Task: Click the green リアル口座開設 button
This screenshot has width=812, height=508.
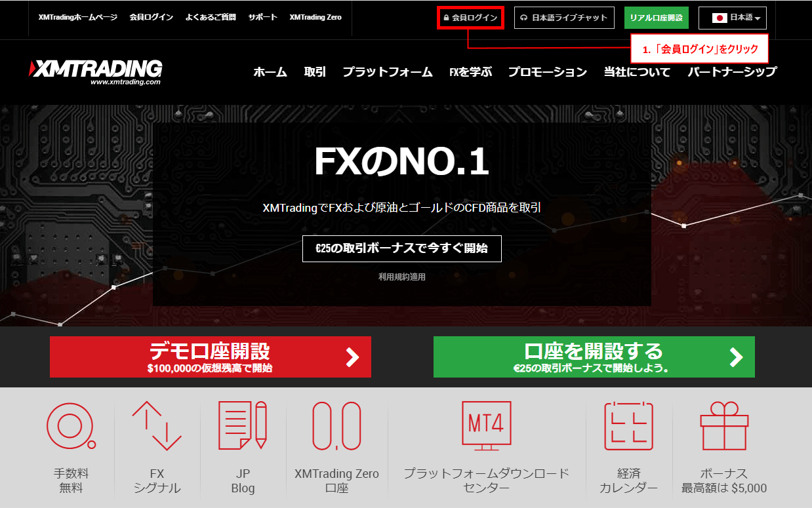Action: pyautogui.click(x=656, y=18)
